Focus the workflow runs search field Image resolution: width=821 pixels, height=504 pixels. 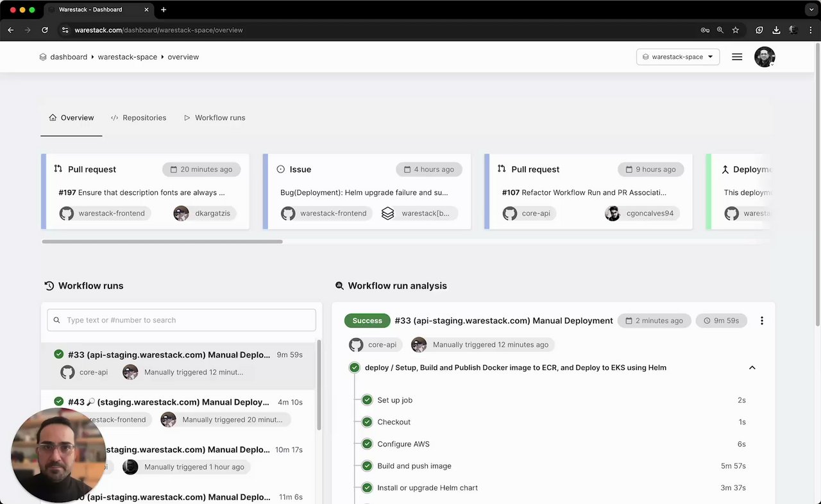(182, 320)
